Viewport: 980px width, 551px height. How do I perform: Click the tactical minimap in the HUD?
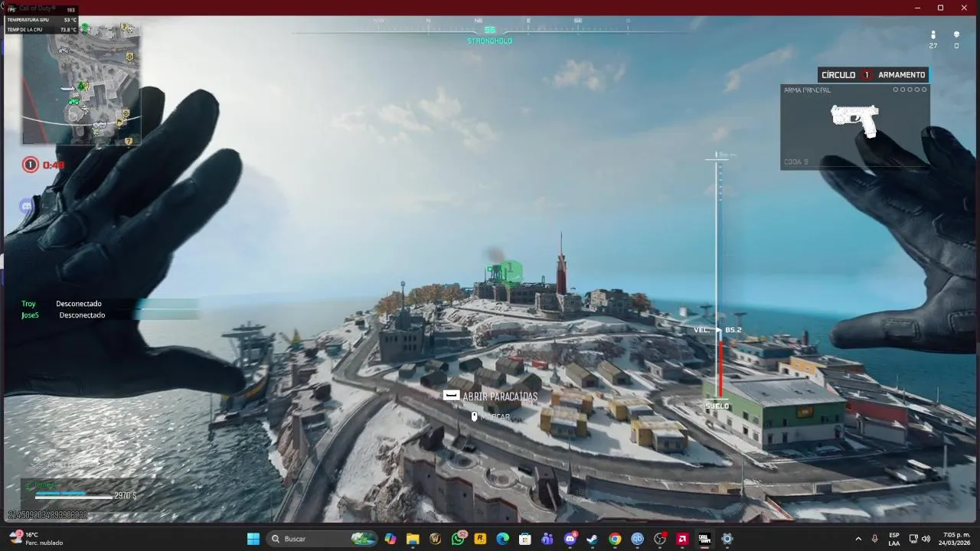pyautogui.click(x=81, y=83)
